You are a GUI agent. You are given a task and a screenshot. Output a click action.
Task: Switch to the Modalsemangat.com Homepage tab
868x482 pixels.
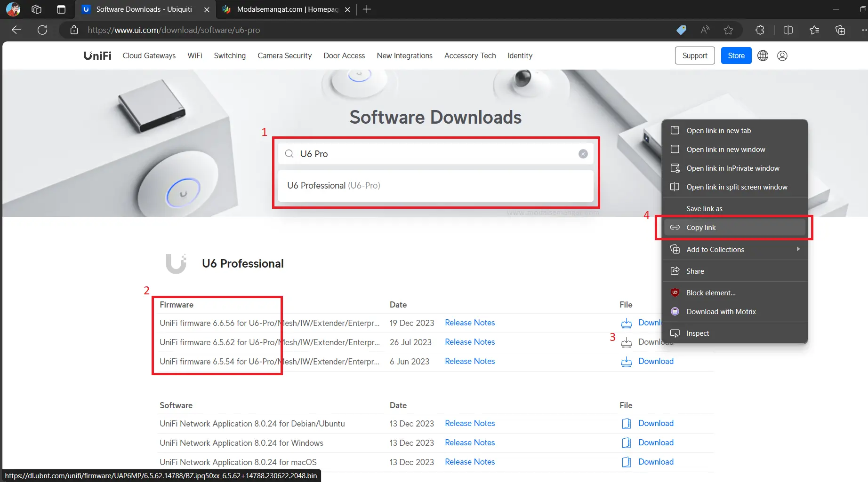[287, 9]
